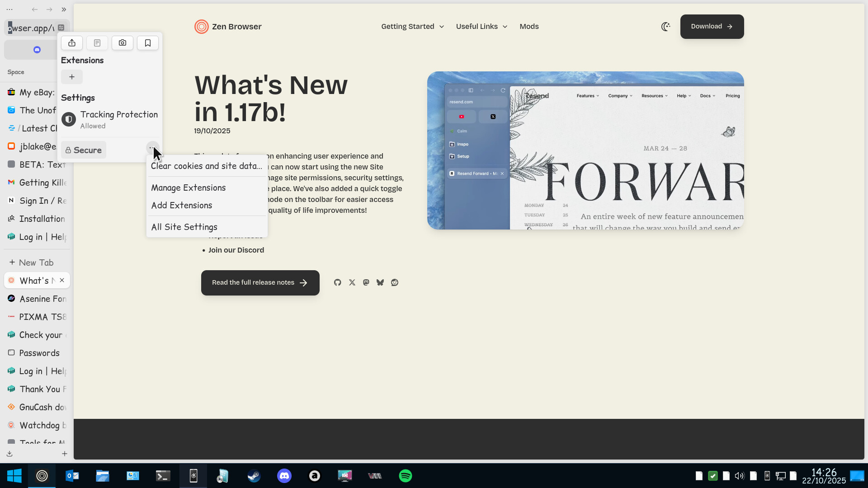The height and width of the screenshot is (488, 868).
Task: Close the What's New tab
Action: [62, 280]
